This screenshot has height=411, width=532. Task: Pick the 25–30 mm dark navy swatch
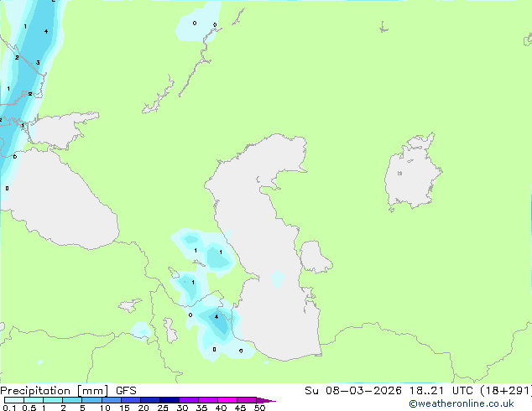[x=169, y=400]
